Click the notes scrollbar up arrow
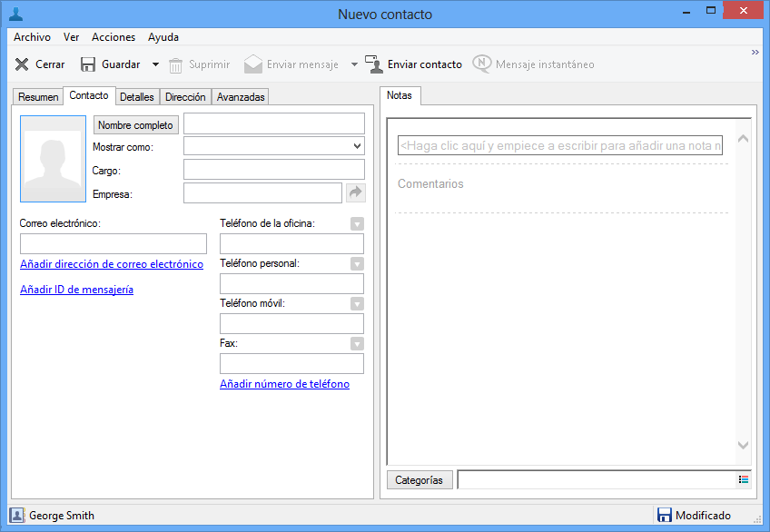Screen dimensions: 770x532 click(x=743, y=139)
